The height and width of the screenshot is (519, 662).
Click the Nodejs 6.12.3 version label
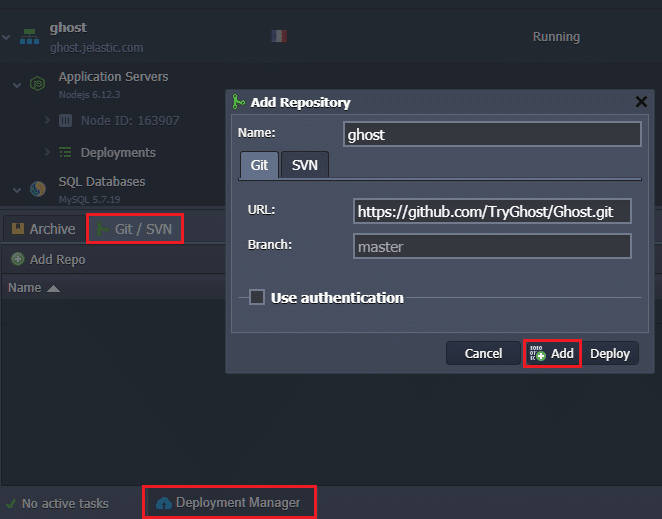point(90,95)
